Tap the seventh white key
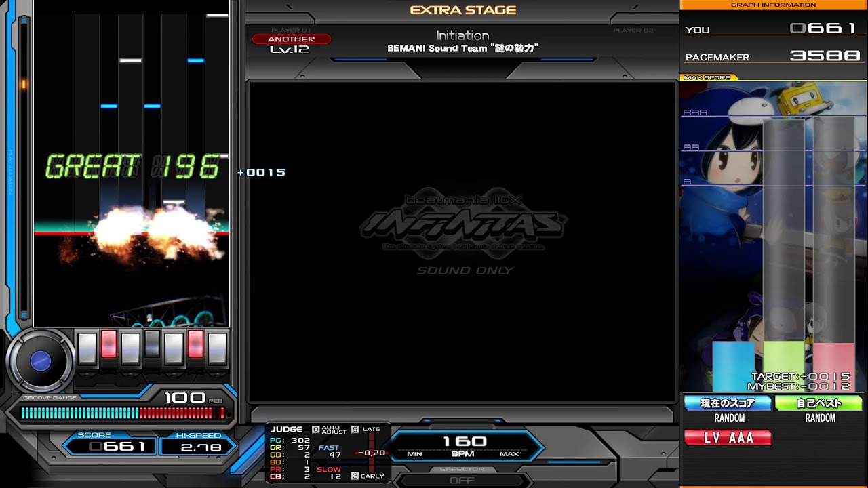This screenshot has width=868, height=488. click(217, 348)
